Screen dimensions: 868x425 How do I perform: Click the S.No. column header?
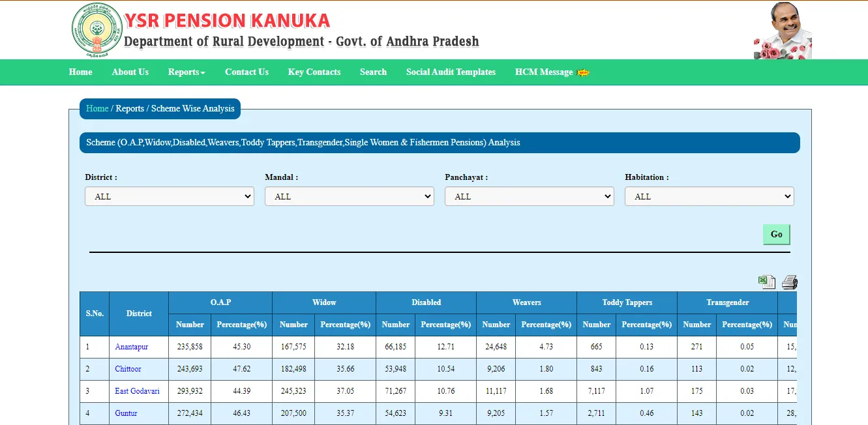click(95, 314)
